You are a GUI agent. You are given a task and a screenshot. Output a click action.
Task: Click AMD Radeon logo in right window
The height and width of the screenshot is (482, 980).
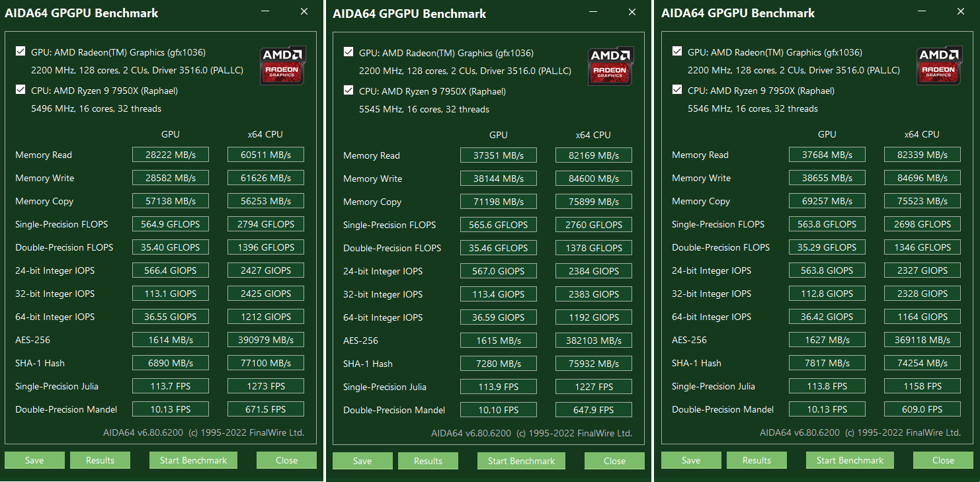tap(940, 65)
